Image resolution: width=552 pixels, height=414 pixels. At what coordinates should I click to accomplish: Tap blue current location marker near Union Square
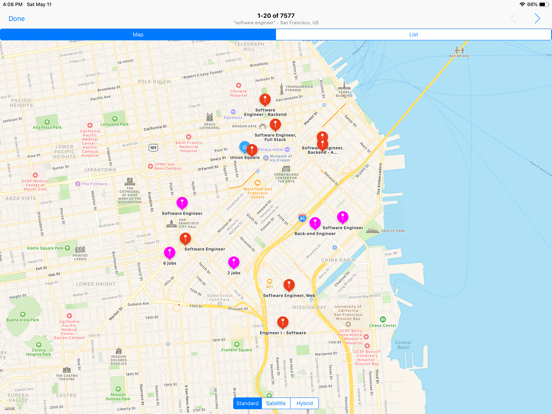[244, 147]
